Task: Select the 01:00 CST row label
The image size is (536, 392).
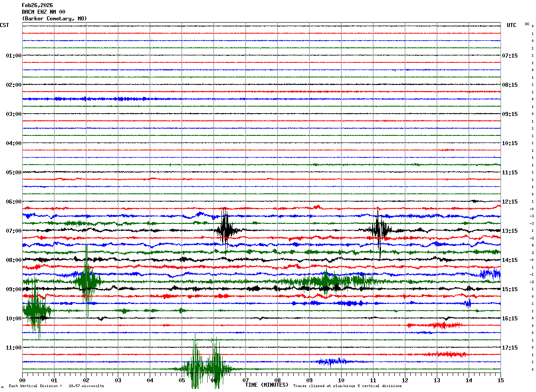Action: (14, 56)
